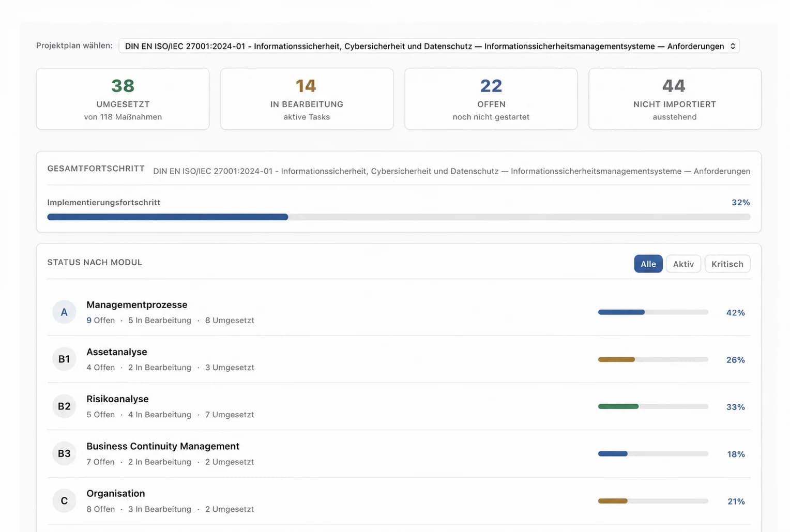This screenshot has width=790, height=532.
Task: Click "5 In Bearbeitung" under Managementprozesse
Action: point(160,321)
